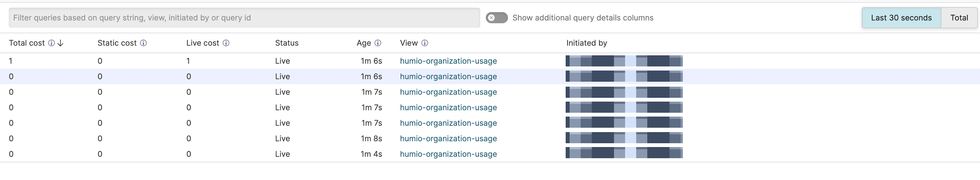Open humio-organization-usage link in first row

(448, 61)
